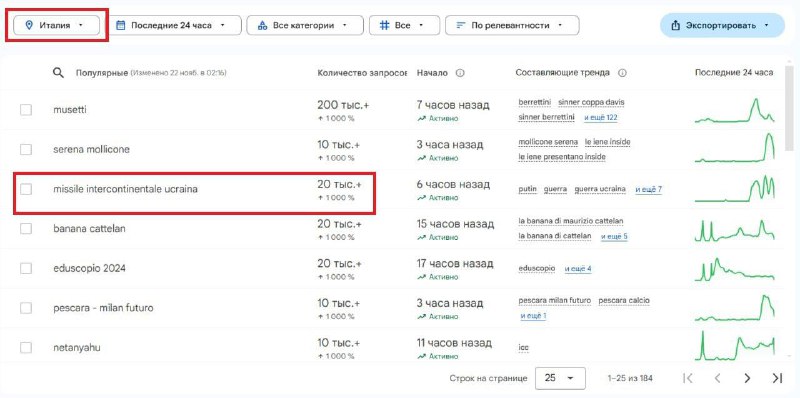The image size is (800, 398).
Task: Click the Составляющие тренда column header
Action: point(563,73)
